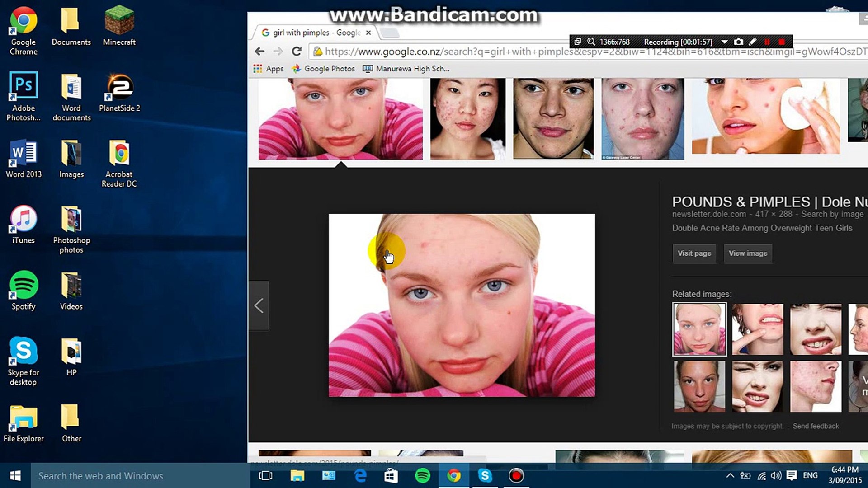Click the View image button

tap(748, 253)
